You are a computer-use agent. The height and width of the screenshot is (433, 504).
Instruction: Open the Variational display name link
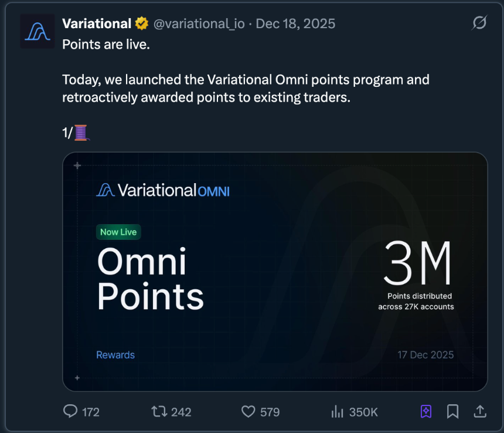pyautogui.click(x=97, y=24)
